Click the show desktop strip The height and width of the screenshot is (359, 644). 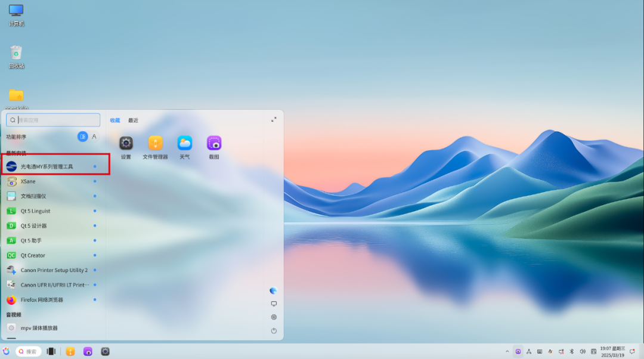pyautogui.click(x=642, y=352)
